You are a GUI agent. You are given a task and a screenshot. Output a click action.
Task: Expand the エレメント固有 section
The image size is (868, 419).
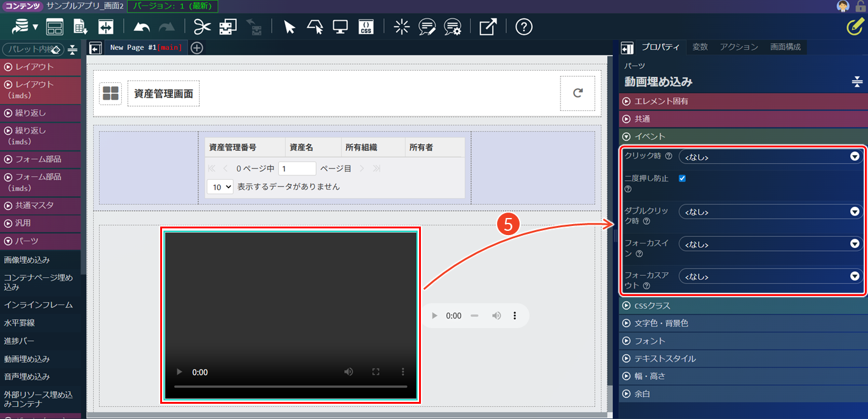pos(662,101)
